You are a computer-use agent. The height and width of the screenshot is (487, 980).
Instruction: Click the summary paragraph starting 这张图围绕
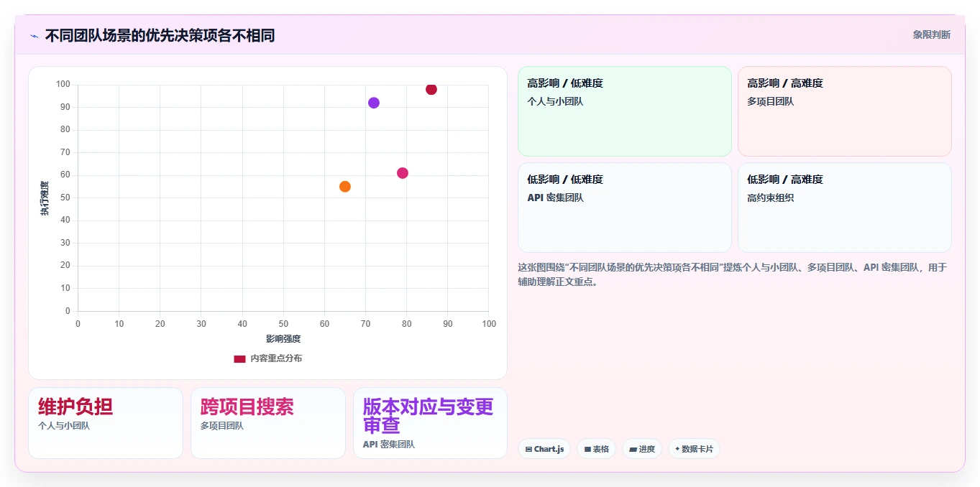pyautogui.click(x=733, y=274)
